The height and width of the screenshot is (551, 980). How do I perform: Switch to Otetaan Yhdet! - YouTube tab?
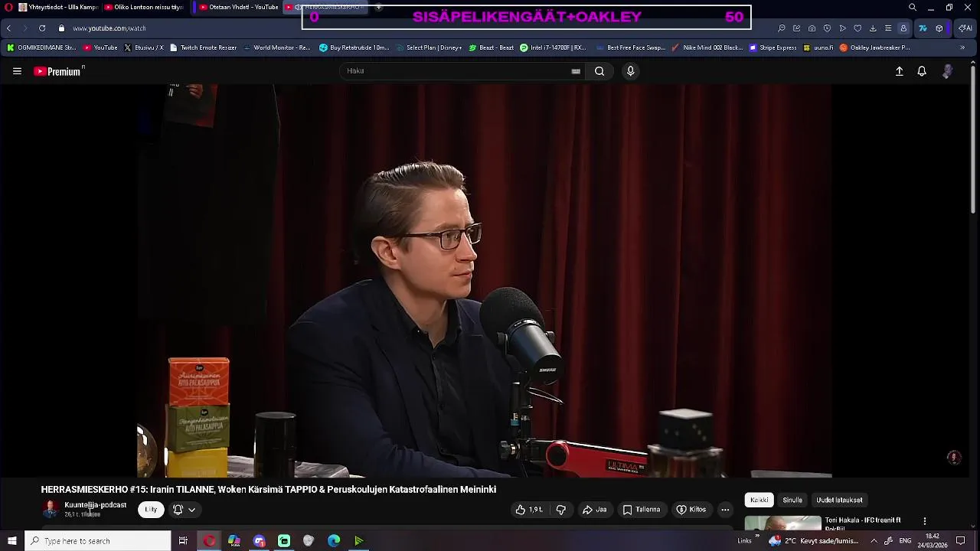(x=237, y=7)
